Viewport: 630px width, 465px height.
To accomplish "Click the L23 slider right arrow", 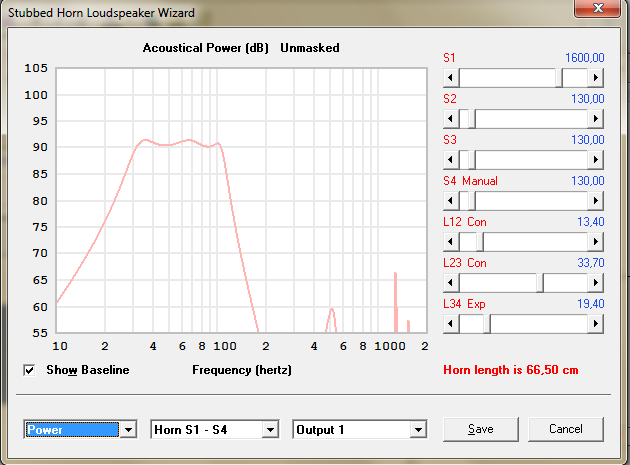I will click(595, 283).
